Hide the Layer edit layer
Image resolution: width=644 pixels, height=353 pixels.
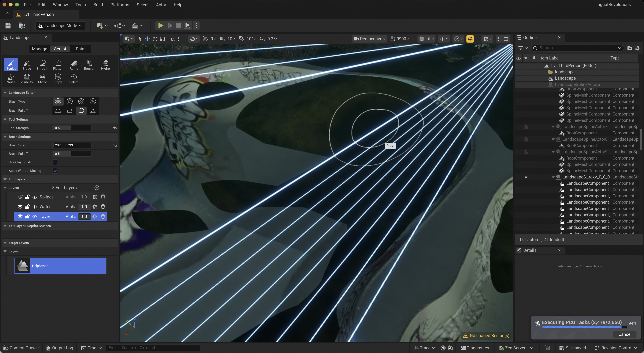(x=35, y=217)
